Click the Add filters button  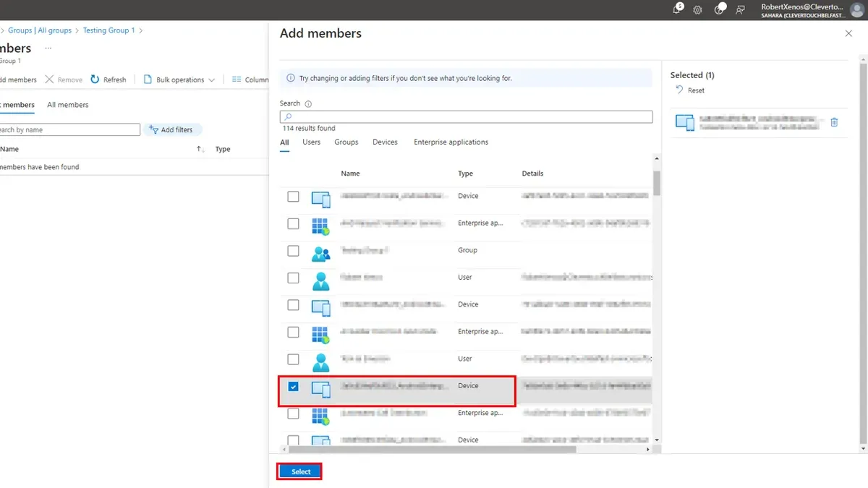(x=173, y=129)
